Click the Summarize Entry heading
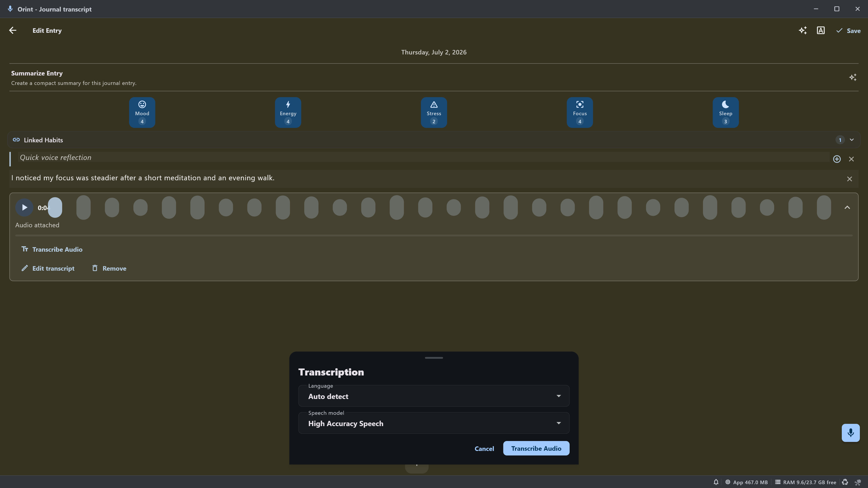Viewport: 868px width, 488px height. (37, 73)
